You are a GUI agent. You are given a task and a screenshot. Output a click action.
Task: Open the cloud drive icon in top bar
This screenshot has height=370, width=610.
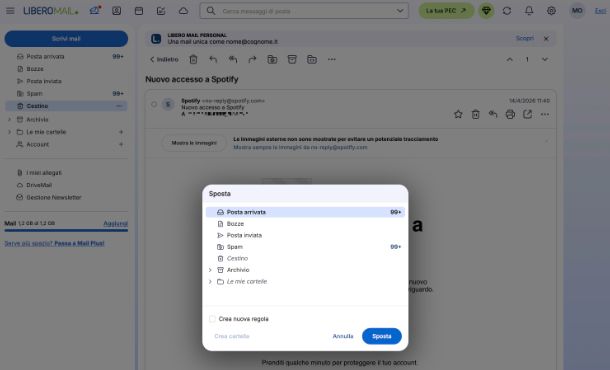(x=183, y=11)
